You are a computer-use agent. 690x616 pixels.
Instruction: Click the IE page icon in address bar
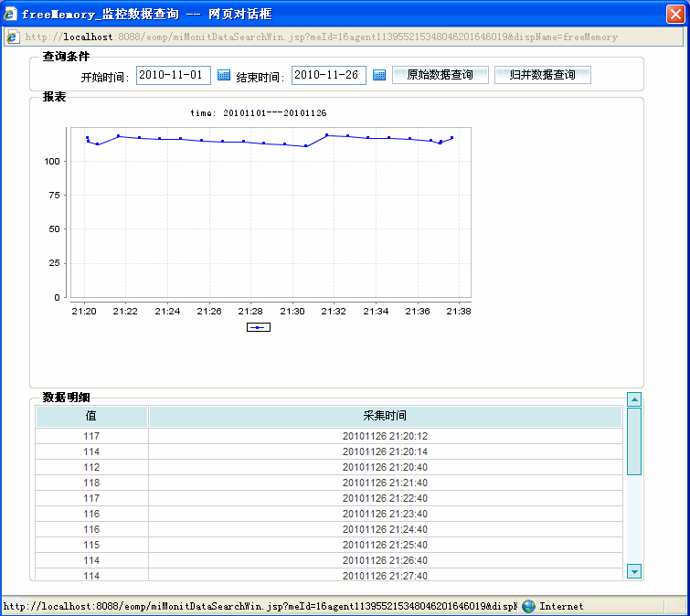tap(12, 37)
